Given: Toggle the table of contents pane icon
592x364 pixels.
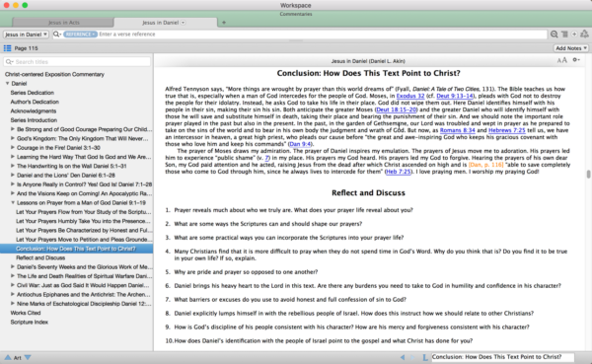Looking at the screenshot, I should tap(7, 48).
